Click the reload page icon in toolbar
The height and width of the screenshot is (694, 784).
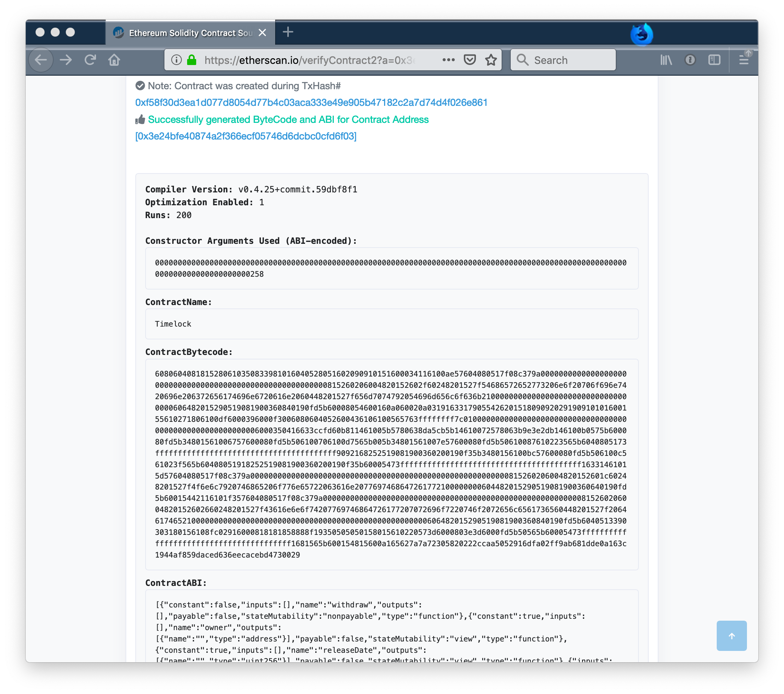pos(90,60)
